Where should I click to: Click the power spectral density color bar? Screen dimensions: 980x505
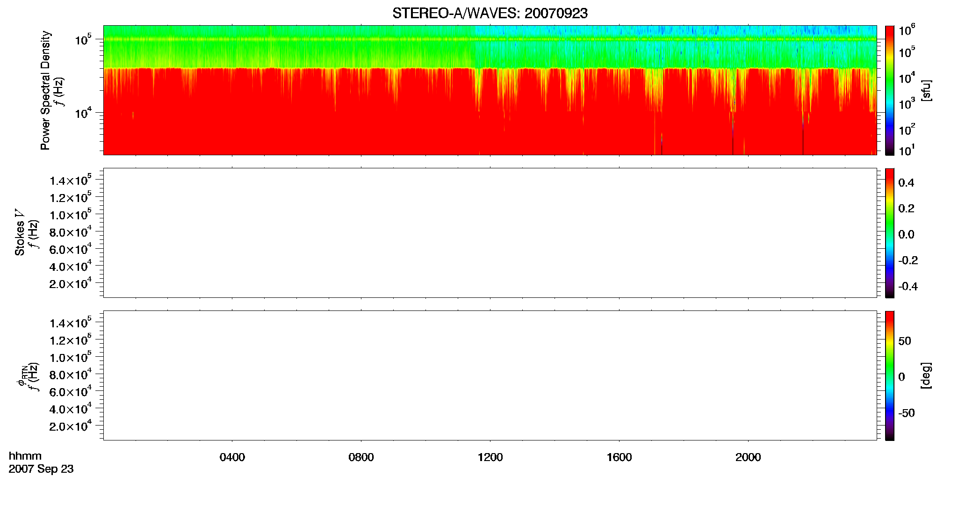point(890,90)
